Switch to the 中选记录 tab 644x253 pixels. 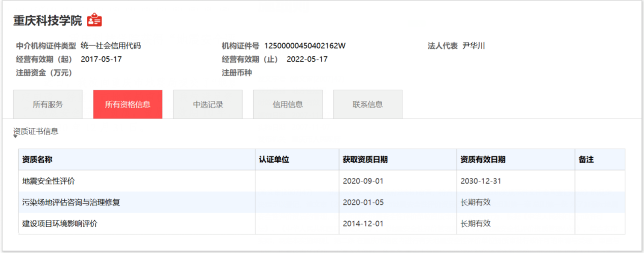coord(208,104)
